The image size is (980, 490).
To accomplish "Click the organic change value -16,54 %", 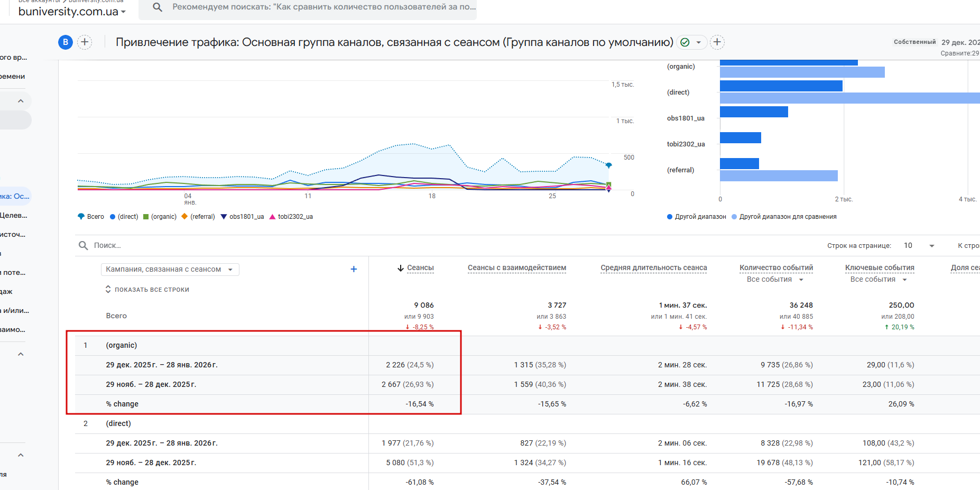I will coord(420,404).
